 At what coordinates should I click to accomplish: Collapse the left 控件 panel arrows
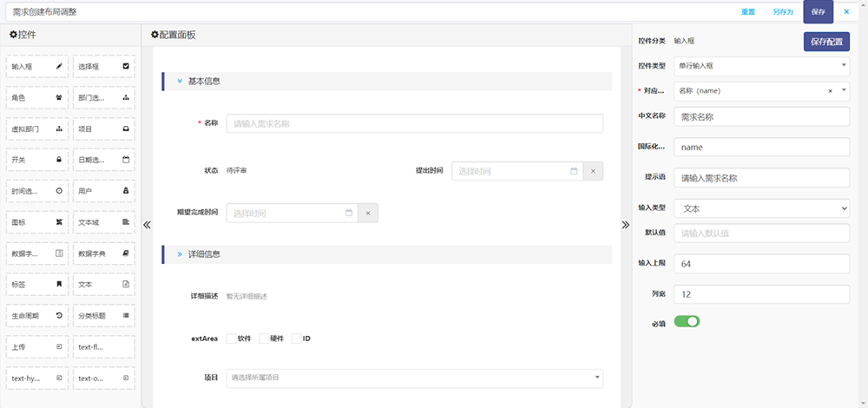pyautogui.click(x=147, y=225)
